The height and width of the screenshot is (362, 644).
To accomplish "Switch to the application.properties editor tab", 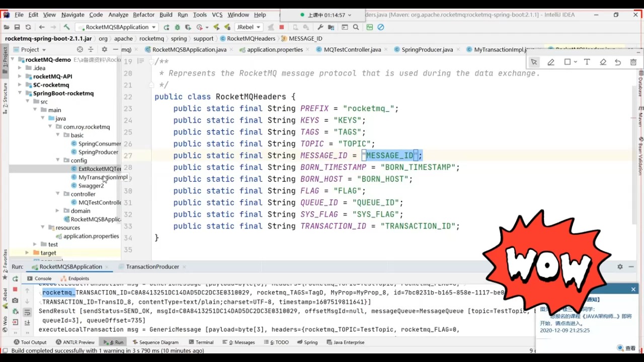I will coord(275,49).
